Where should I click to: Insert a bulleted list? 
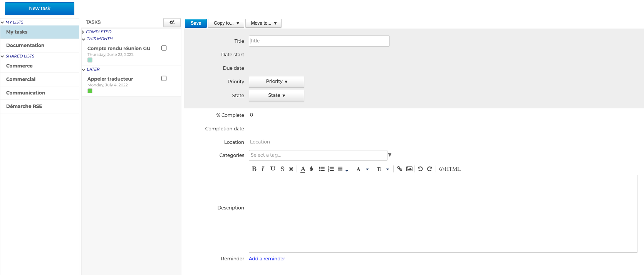[x=322, y=169]
